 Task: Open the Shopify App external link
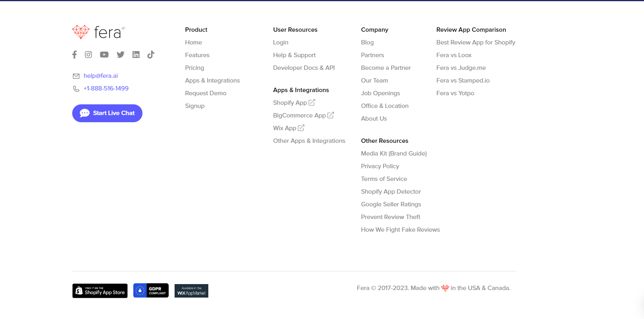[x=294, y=103]
